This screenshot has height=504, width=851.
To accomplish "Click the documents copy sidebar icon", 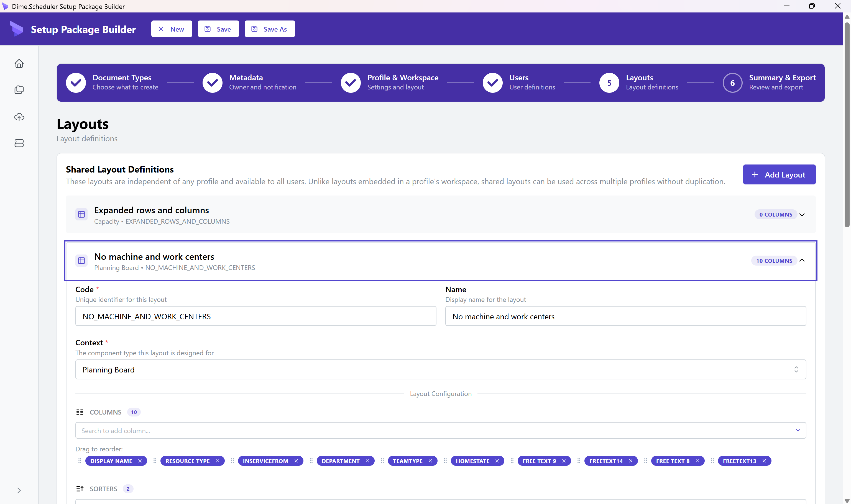I will pos(19,90).
